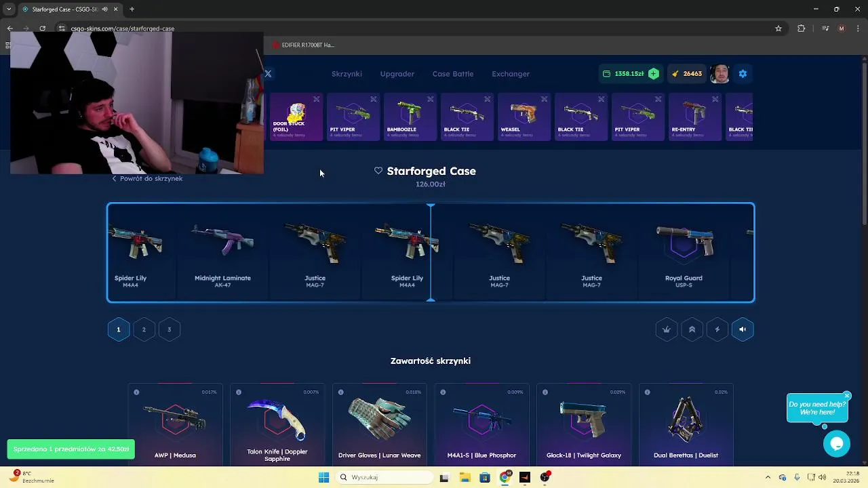
Task: Click crossed-swords icon on Door Stuck card
Action: point(316,100)
